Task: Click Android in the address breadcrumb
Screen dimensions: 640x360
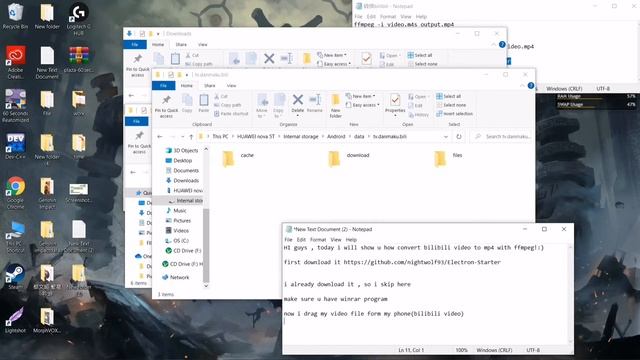Action: pyautogui.click(x=336, y=137)
